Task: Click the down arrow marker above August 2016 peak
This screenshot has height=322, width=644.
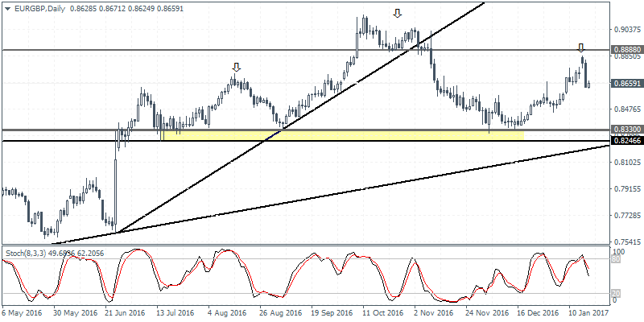Action: tap(235, 68)
